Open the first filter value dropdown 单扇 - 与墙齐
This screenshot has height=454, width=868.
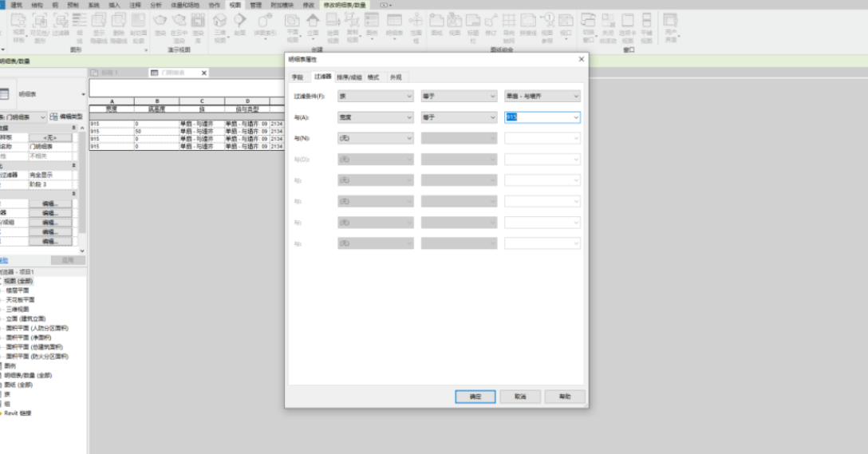(542, 97)
